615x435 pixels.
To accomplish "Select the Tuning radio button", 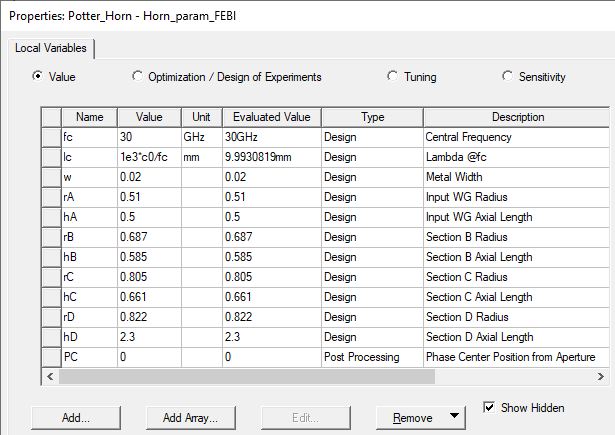I will coord(392,76).
